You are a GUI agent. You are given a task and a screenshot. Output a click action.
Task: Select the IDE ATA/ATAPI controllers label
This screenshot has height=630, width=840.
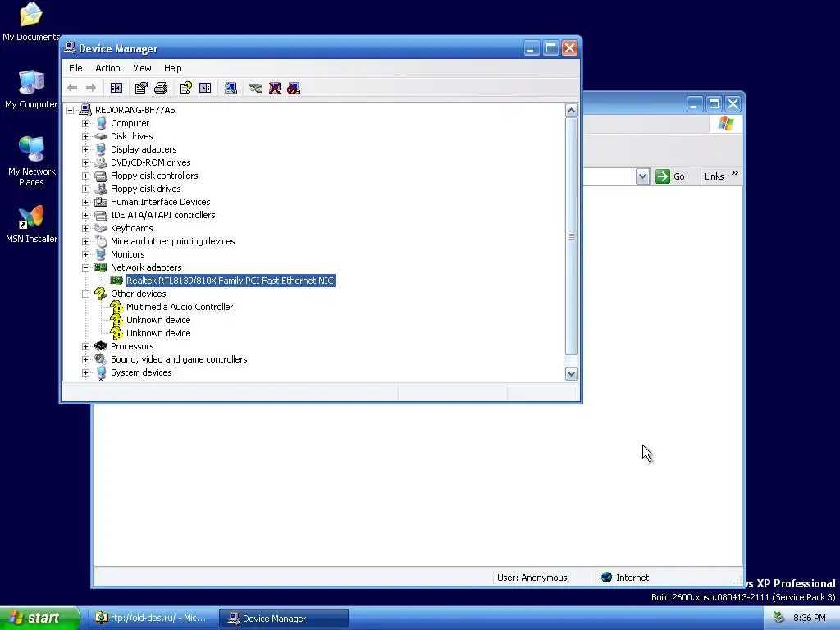pyautogui.click(x=163, y=215)
